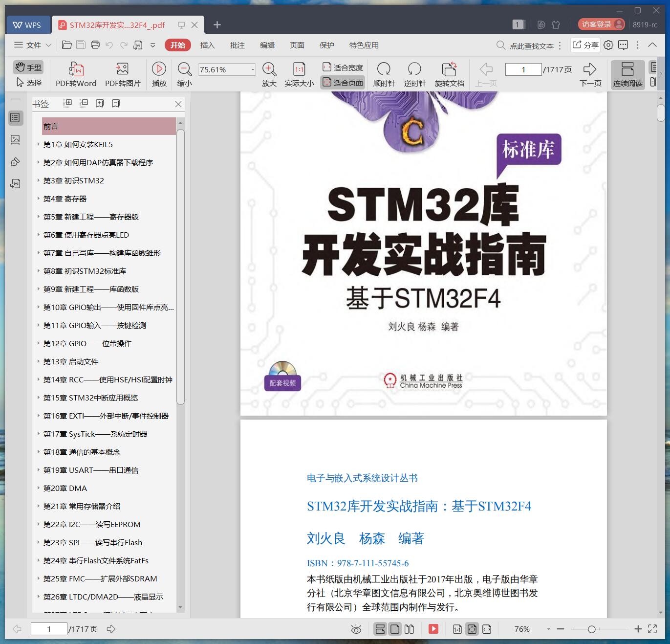The height and width of the screenshot is (644, 670).
Task: Open the zoom percentage 75.61% dropdown
Action: [x=253, y=69]
